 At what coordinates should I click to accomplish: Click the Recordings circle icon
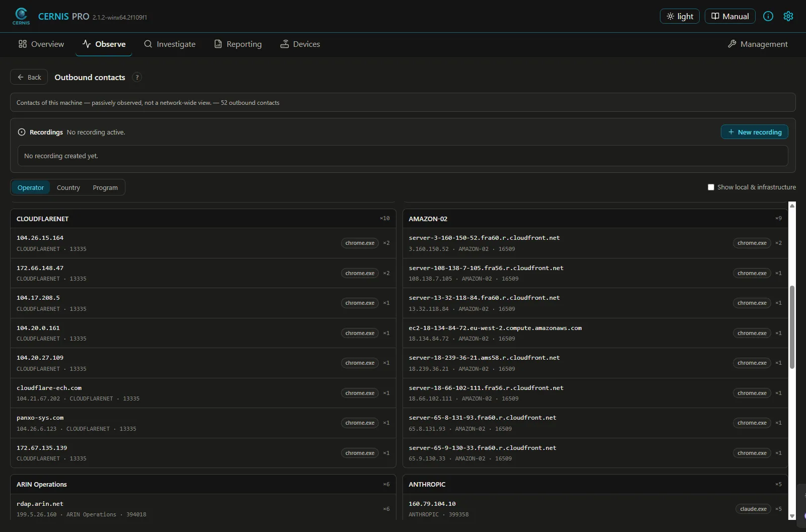coord(22,132)
